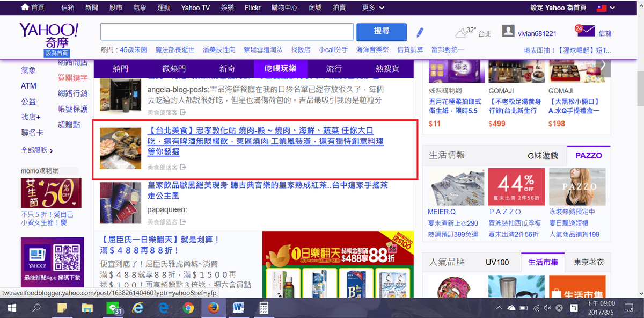
Task: Open 公益 in left sidebar
Action: 28,102
